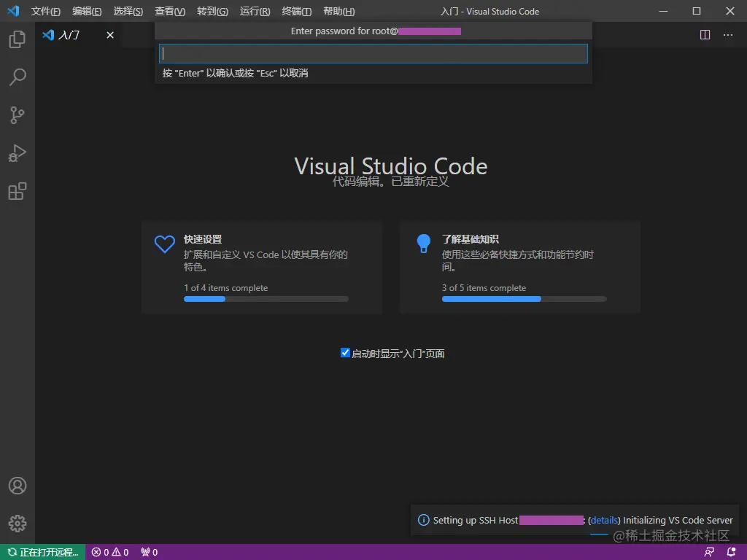Click the 1 of 4 items complete text
Screen dimensions: 747x560
[x=226, y=287]
